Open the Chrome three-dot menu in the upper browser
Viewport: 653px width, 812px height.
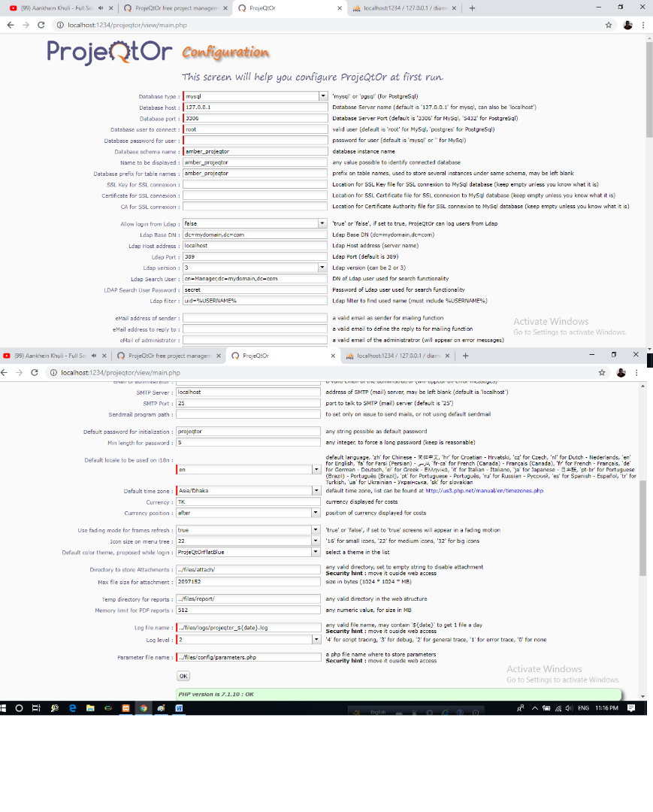(x=643, y=25)
